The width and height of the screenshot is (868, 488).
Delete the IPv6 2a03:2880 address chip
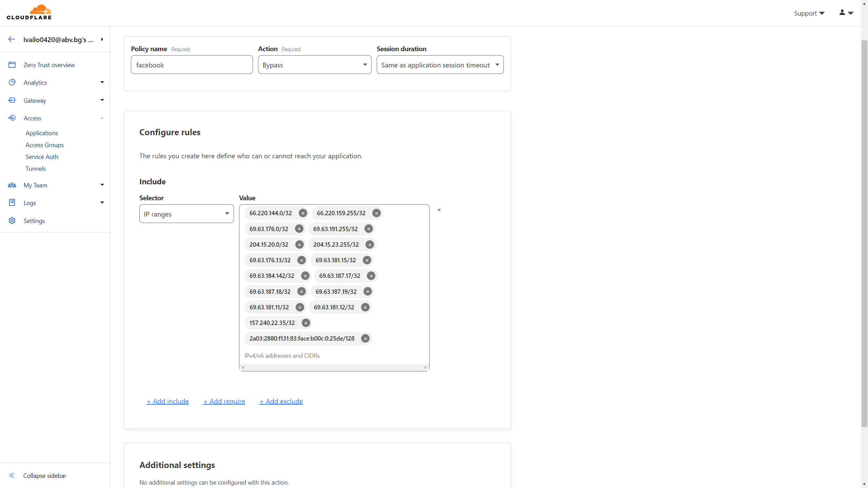(x=365, y=339)
